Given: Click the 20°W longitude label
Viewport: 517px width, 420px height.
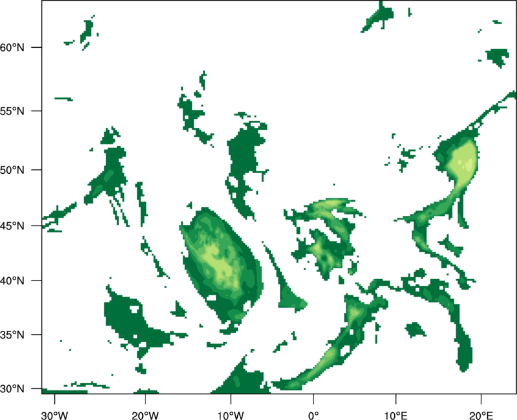Looking at the screenshot, I should [x=145, y=415].
